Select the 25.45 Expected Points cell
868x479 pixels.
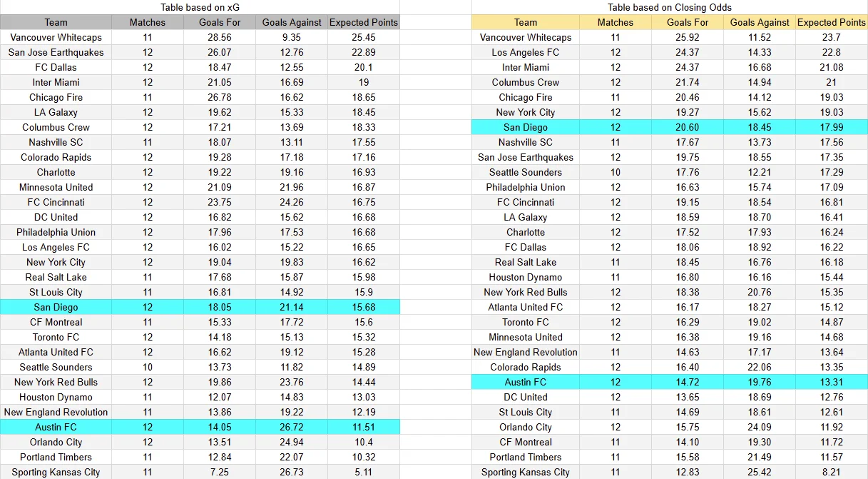coord(364,37)
